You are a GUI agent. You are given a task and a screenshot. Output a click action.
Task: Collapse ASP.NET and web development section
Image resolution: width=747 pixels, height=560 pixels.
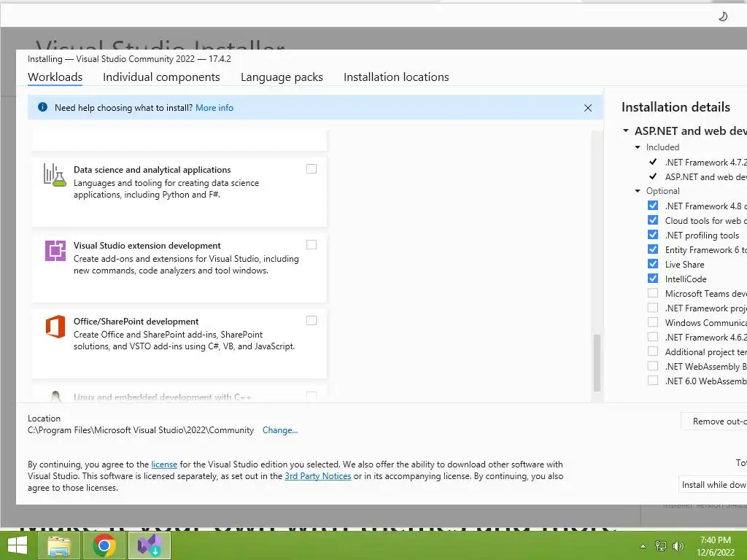point(626,131)
